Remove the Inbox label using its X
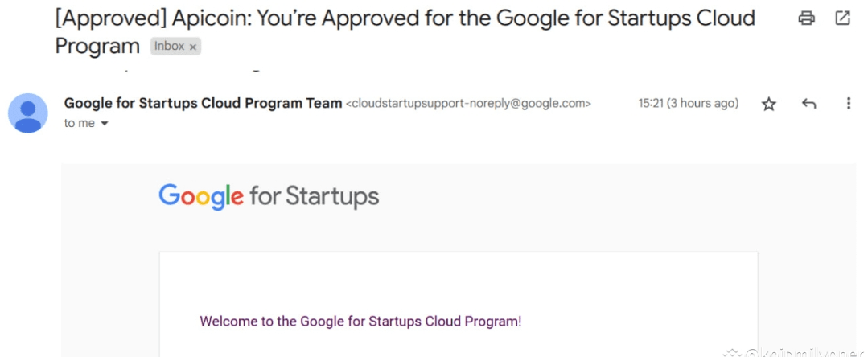Screen dimensions: 868x357 tap(193, 47)
